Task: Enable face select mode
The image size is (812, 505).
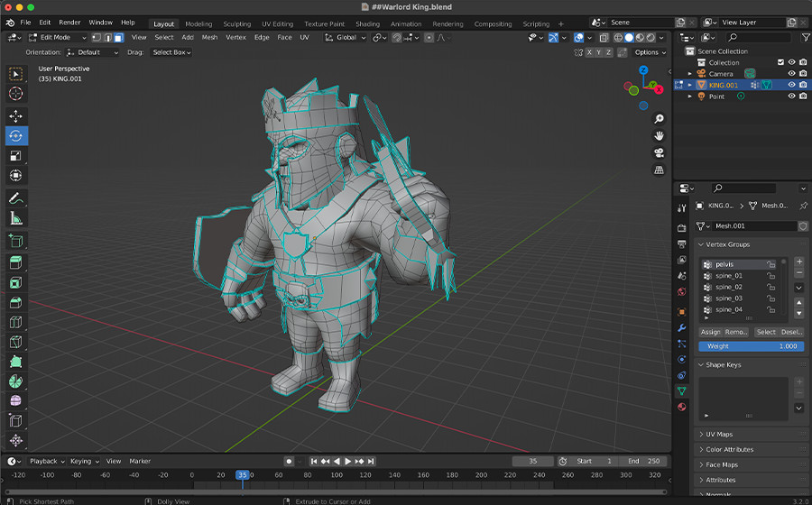Action: point(118,37)
